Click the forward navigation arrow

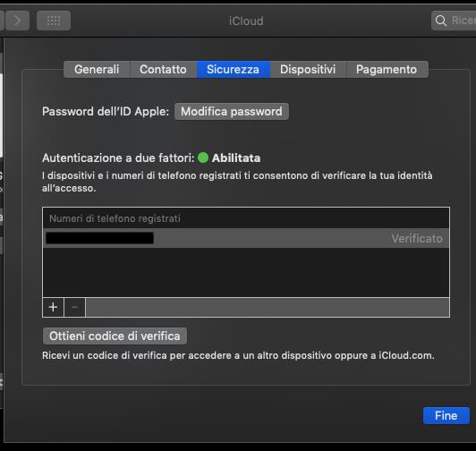[x=17, y=21]
